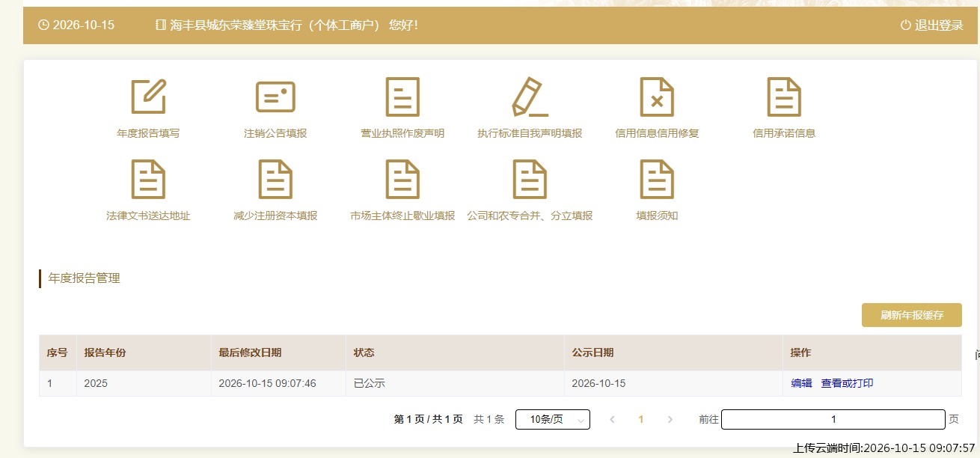Select the 2026-10-15 09:07:46 modified date cell

[278, 383]
